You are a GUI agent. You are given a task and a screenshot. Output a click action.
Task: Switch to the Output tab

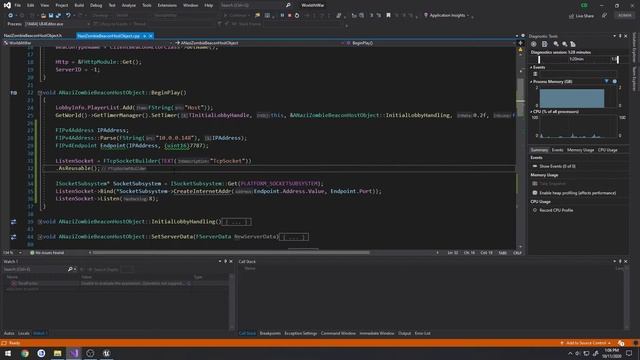(404, 333)
